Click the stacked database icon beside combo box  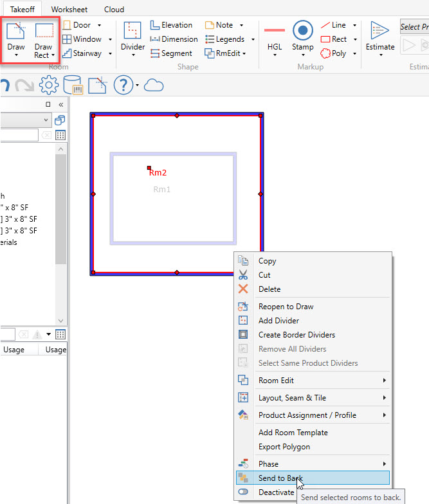pos(60,120)
